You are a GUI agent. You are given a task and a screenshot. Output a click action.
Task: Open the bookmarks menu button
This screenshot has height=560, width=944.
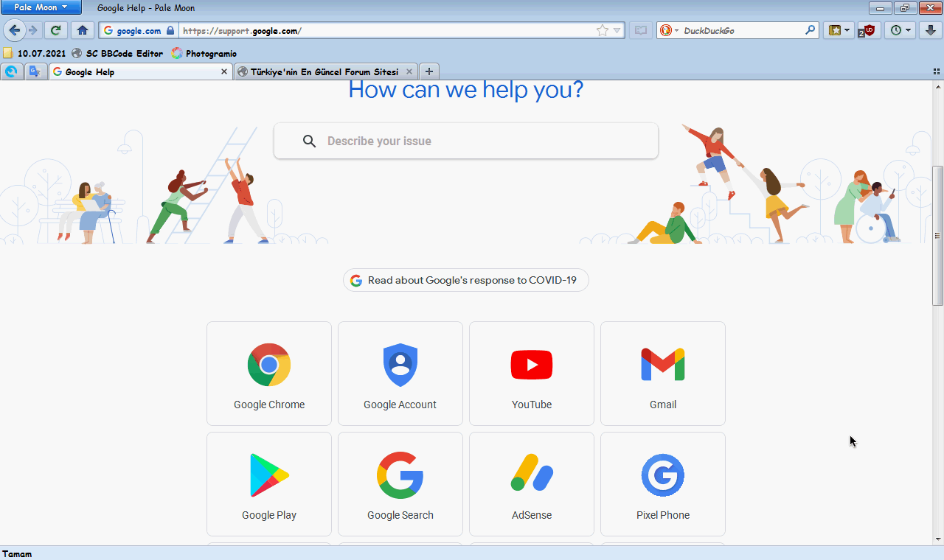[x=839, y=30]
